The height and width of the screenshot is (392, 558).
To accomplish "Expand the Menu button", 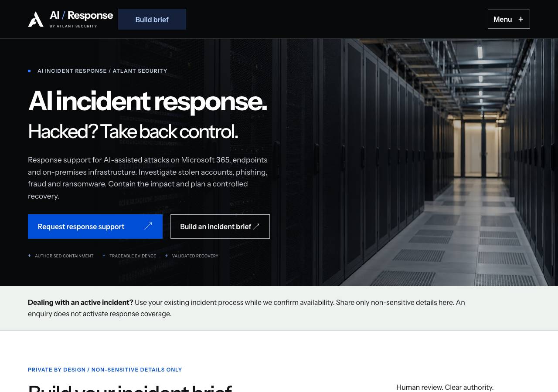I will tap(509, 19).
